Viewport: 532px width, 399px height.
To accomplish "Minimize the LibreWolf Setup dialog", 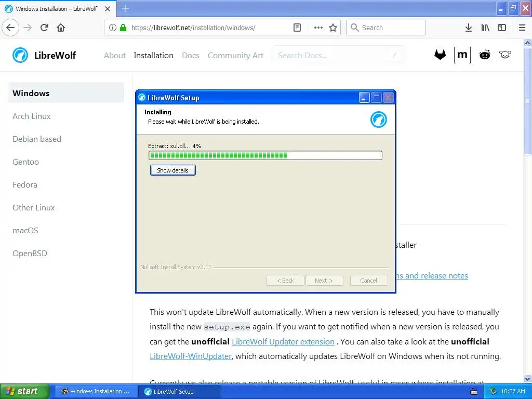I will pos(364,98).
